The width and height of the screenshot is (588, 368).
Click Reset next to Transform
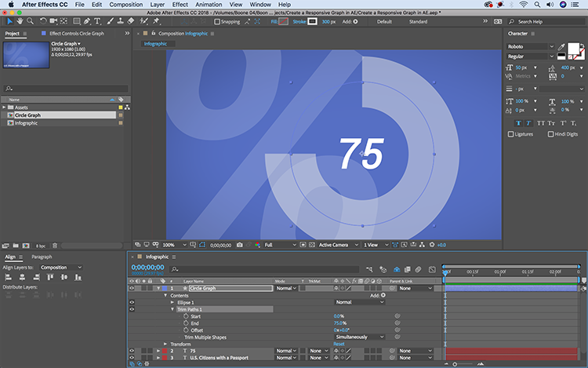pos(339,344)
